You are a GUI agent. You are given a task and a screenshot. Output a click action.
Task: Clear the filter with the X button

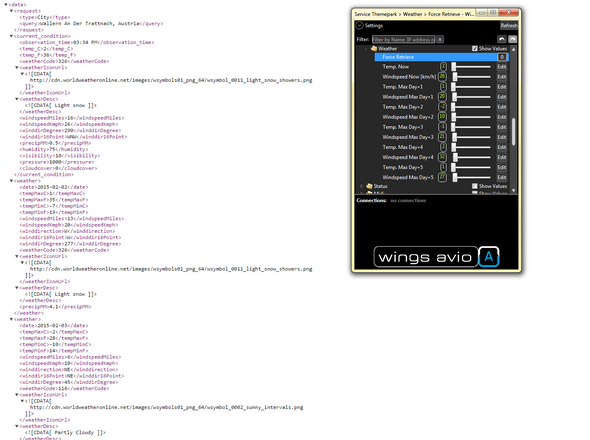[440, 40]
